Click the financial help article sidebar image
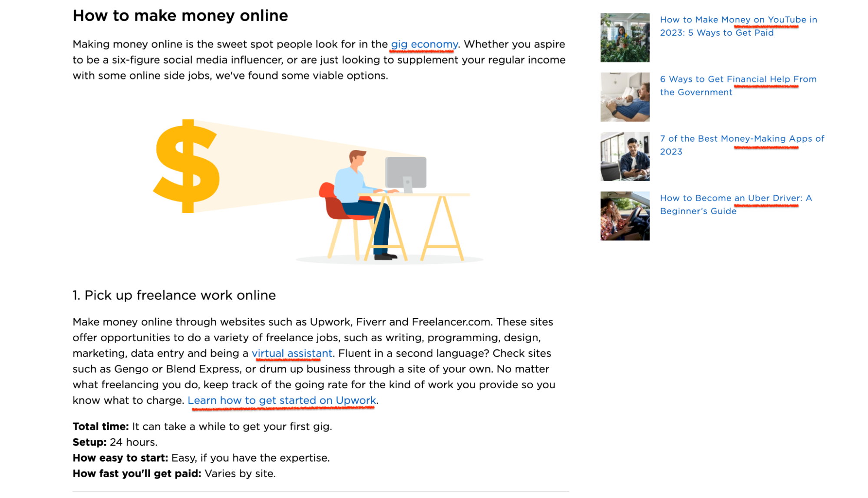The width and height of the screenshot is (868, 498). [624, 97]
